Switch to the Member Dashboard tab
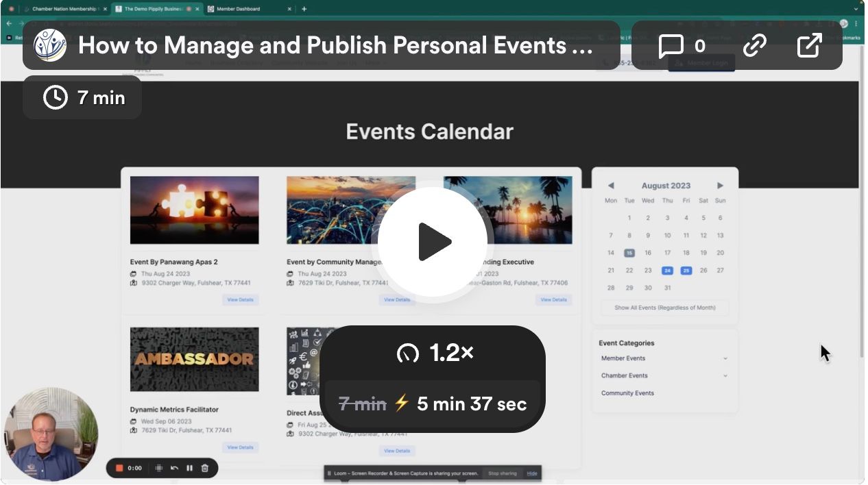The image size is (868, 485). click(x=250, y=9)
